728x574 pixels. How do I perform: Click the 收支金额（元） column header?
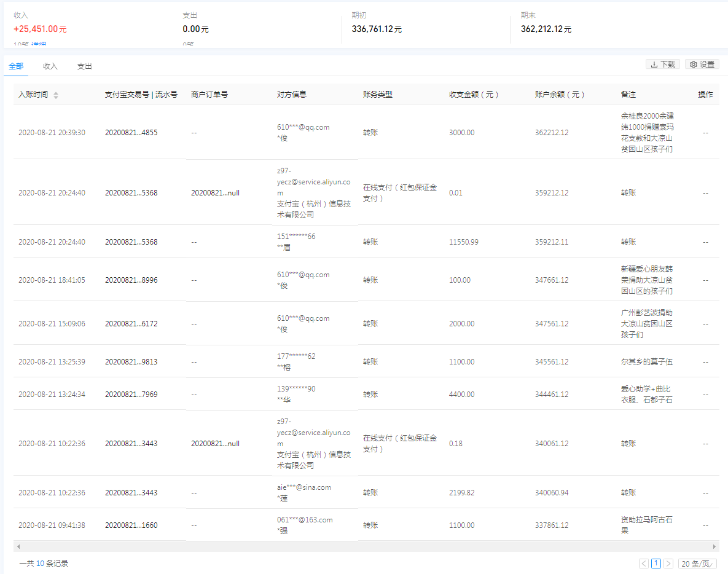click(x=474, y=95)
